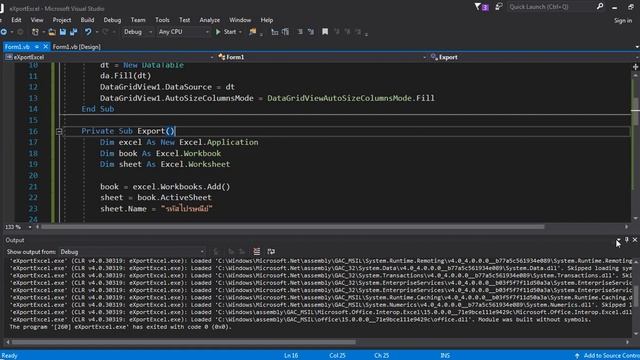Open the Help menu
640x360 pixels.
point(267,20)
